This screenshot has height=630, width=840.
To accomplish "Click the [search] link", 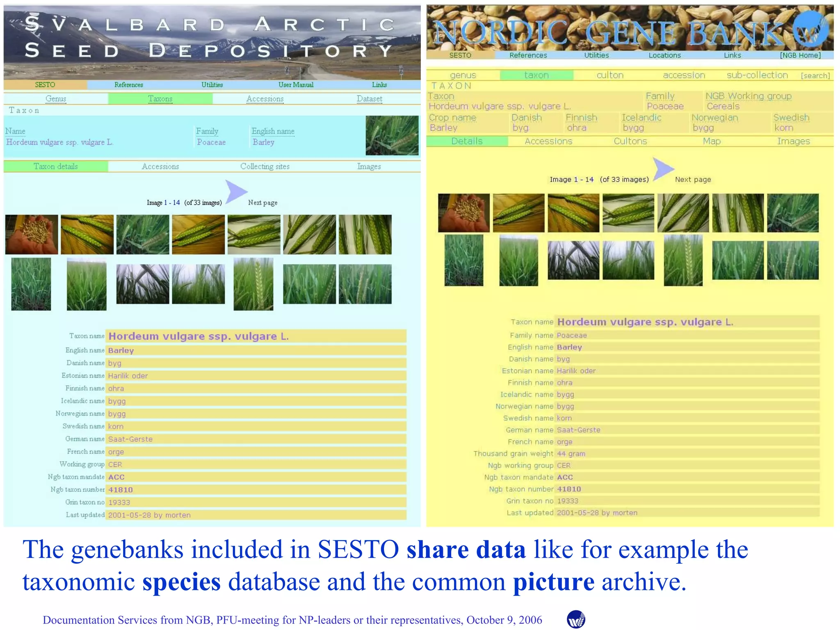I will pyautogui.click(x=815, y=75).
